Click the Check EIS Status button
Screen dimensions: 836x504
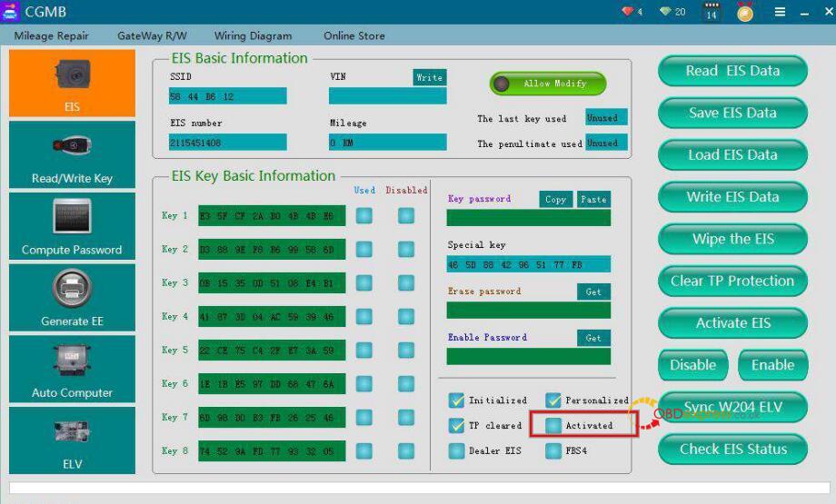pos(732,450)
